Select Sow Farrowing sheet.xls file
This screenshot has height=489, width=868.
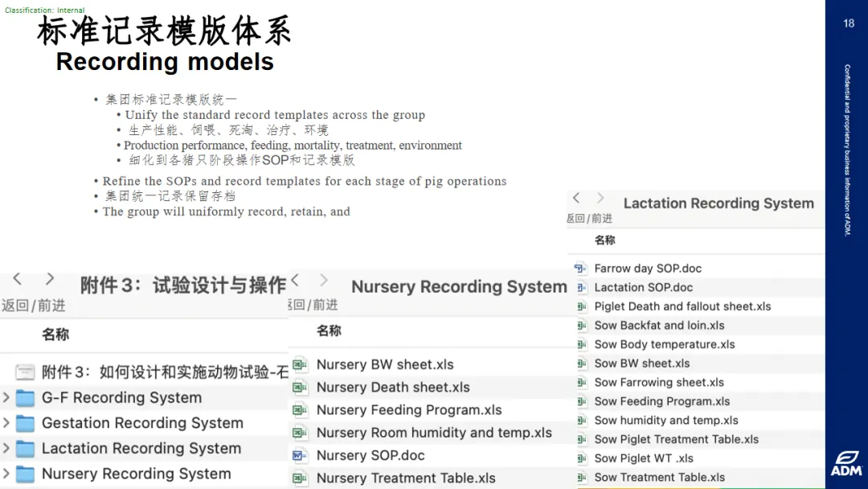pyautogui.click(x=658, y=383)
